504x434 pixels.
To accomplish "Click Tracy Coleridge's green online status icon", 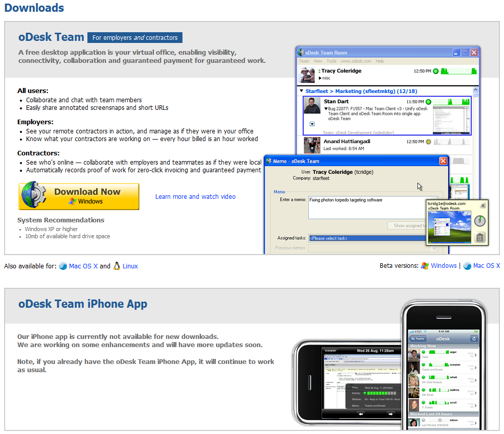I will pyautogui.click(x=436, y=71).
